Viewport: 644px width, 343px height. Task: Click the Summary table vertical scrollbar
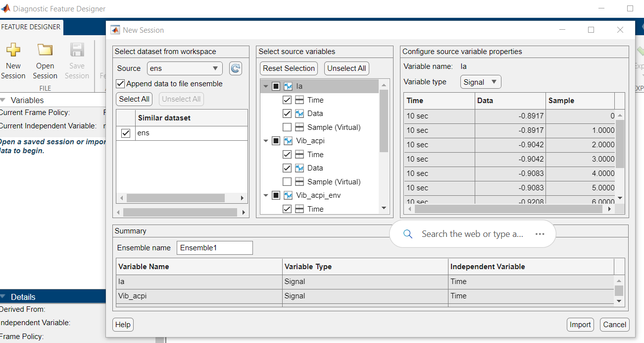(x=619, y=290)
